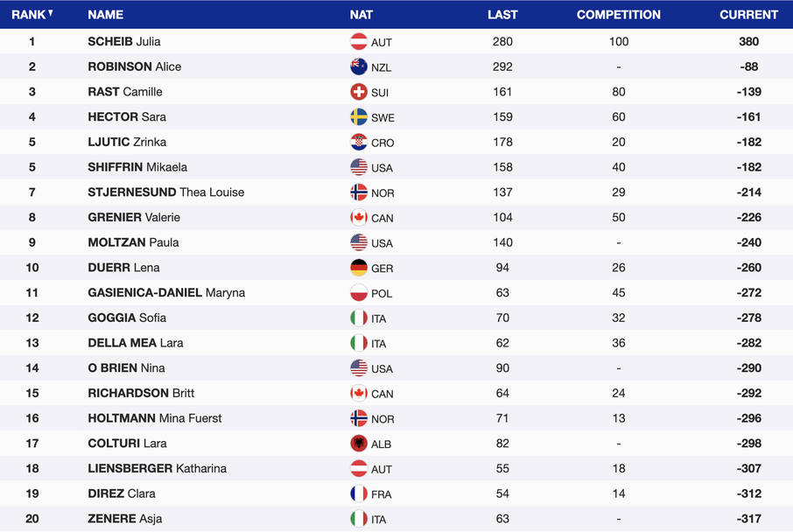Click the Albania flag beside Colturi Lara
This screenshot has height=532, width=793.
[359, 444]
